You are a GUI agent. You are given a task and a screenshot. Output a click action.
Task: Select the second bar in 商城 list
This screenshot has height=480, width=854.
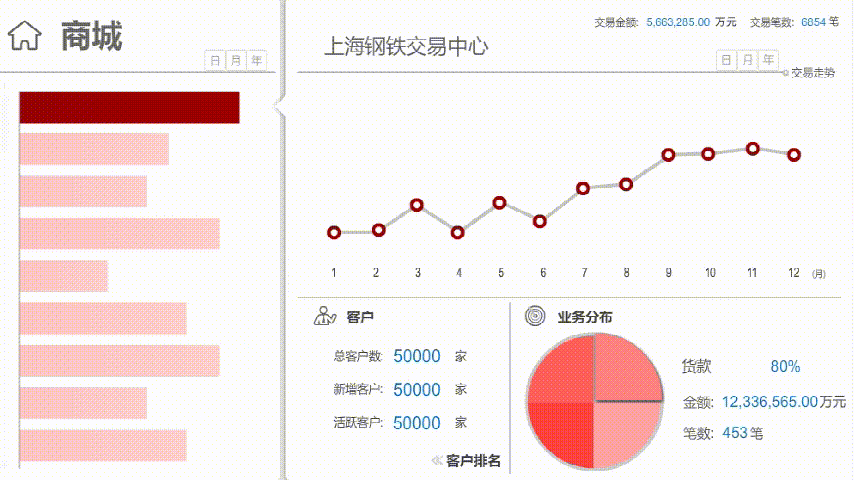[94, 149]
